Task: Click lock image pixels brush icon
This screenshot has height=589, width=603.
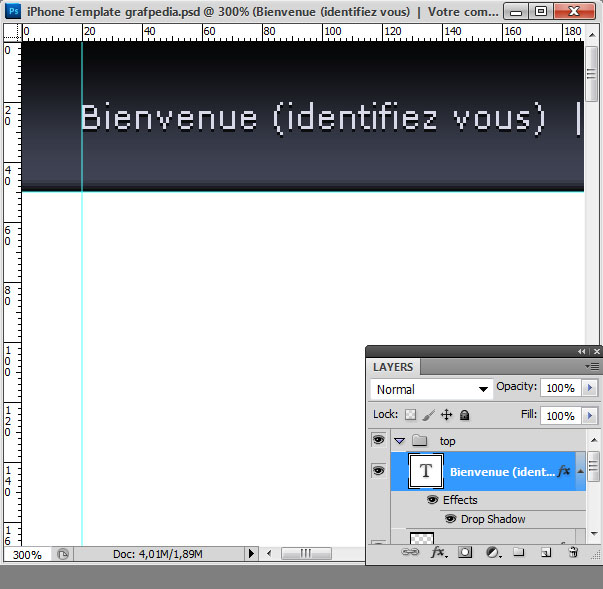Action: pyautogui.click(x=428, y=415)
